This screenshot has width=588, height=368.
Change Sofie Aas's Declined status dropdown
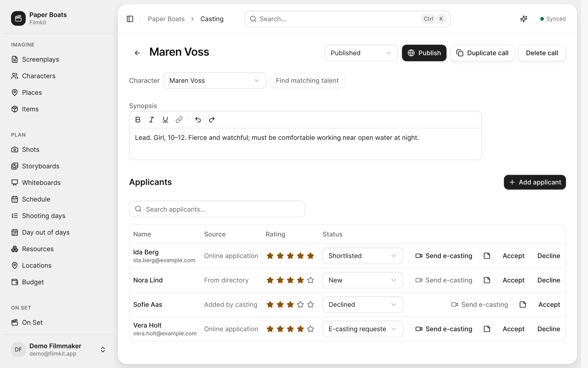point(363,305)
